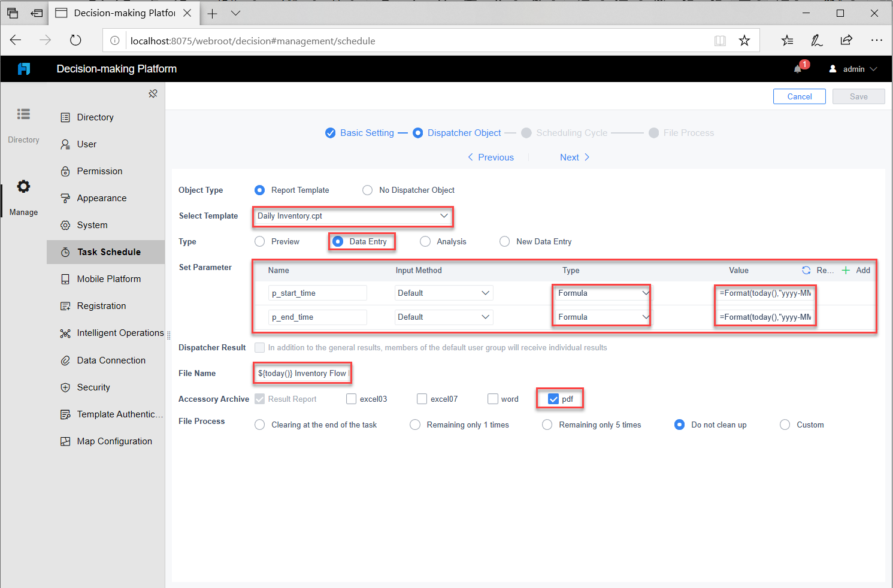The width and height of the screenshot is (893, 588).
Task: Proceed with the Next link
Action: pyautogui.click(x=570, y=157)
